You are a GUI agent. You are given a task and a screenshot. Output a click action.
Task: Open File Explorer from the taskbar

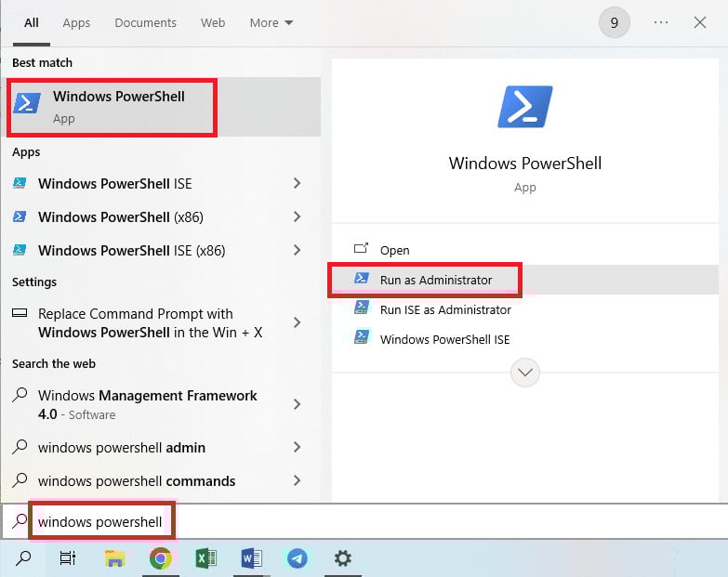(x=114, y=558)
